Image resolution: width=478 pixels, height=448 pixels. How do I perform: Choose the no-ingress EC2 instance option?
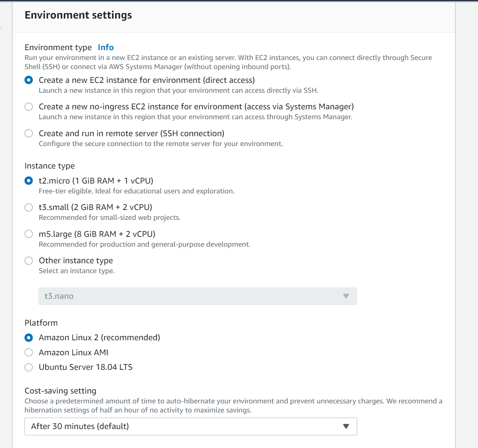pyautogui.click(x=28, y=107)
